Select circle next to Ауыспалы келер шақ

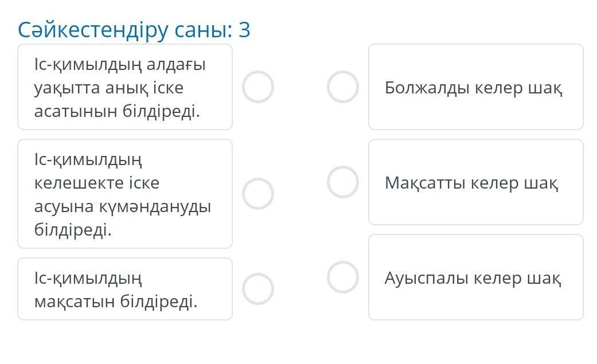point(343,277)
